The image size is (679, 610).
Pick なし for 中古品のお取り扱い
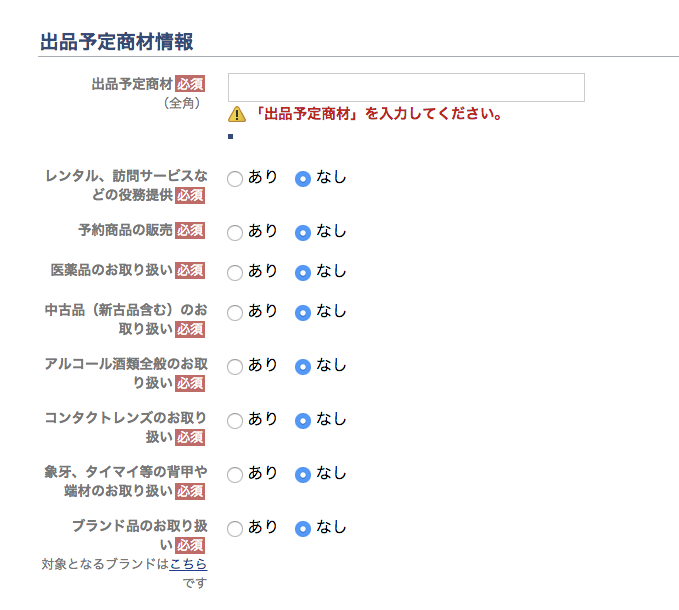click(303, 313)
